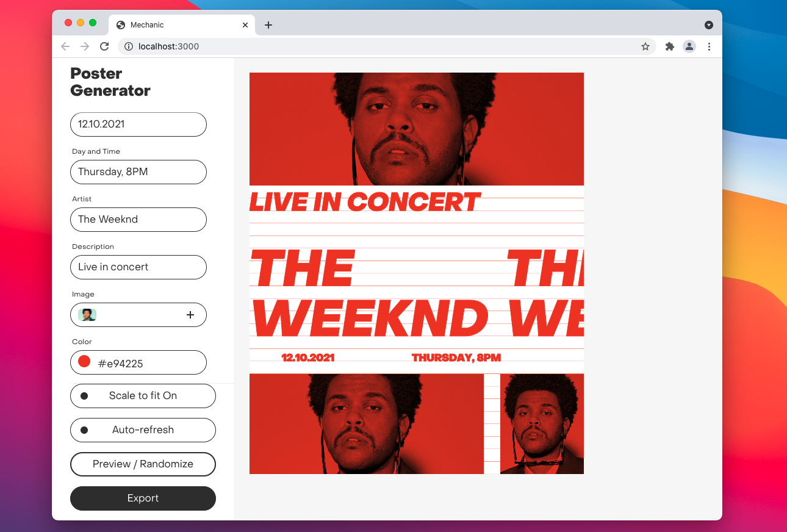This screenshot has width=787, height=532.
Task: Toggle Auto-refresh option
Action: click(x=143, y=430)
